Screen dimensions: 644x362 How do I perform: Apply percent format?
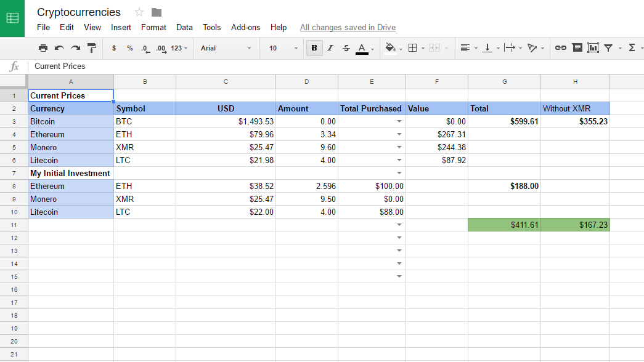point(130,47)
